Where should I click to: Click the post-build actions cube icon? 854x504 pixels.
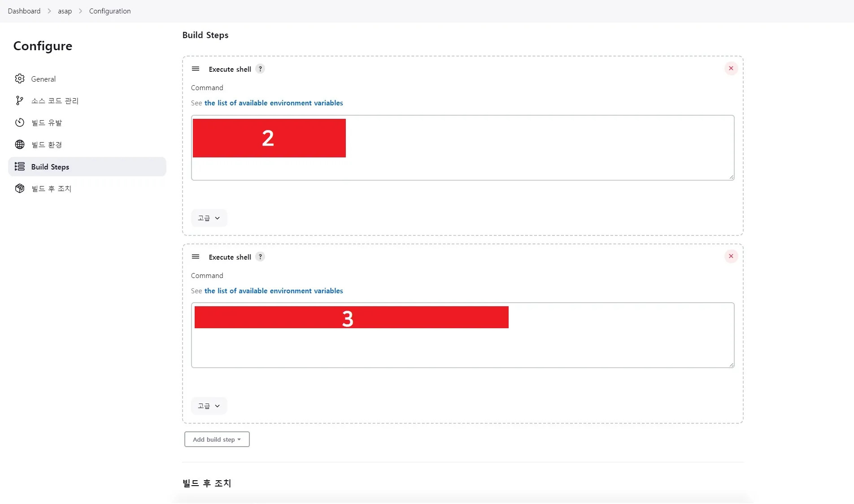[20, 189]
